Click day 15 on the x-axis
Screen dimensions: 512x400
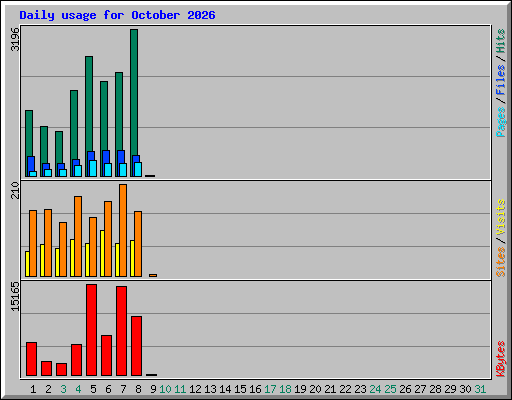pyautogui.click(x=240, y=389)
